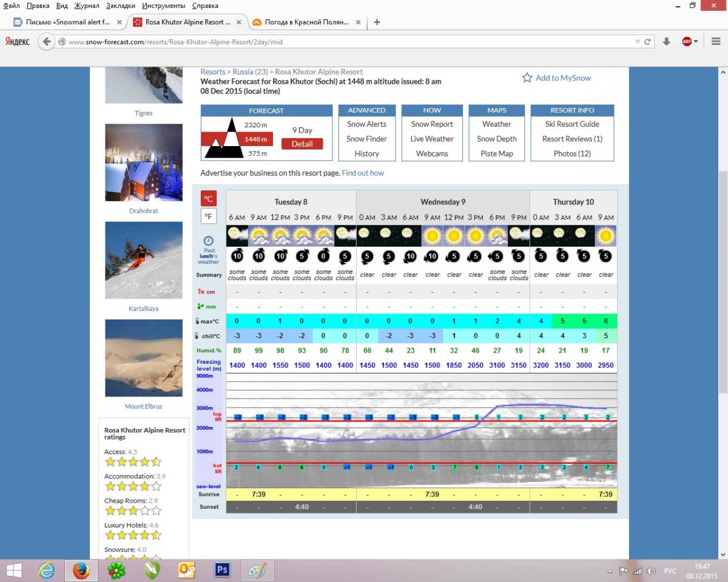
Task: Click the Adblock Plus ABP icon
Action: (687, 42)
